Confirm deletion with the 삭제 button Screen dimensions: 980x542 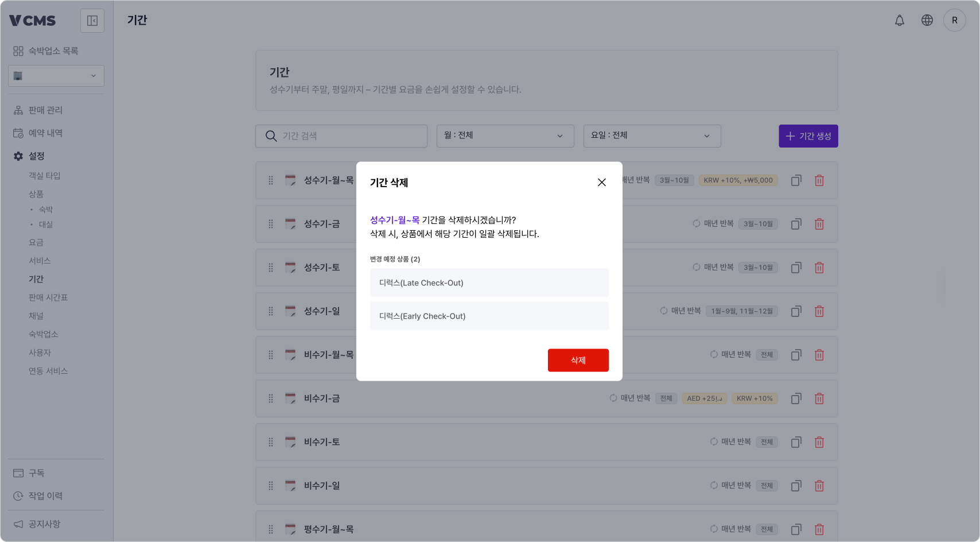click(x=578, y=360)
